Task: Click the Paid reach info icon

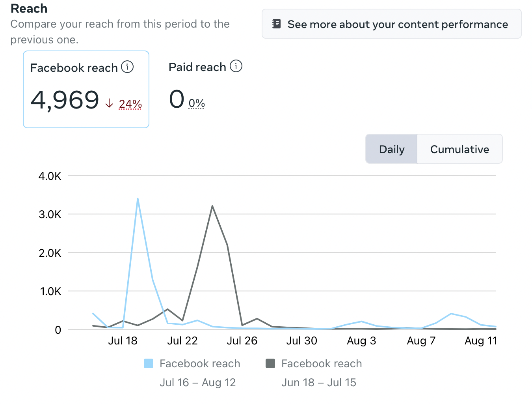Action: point(236,66)
